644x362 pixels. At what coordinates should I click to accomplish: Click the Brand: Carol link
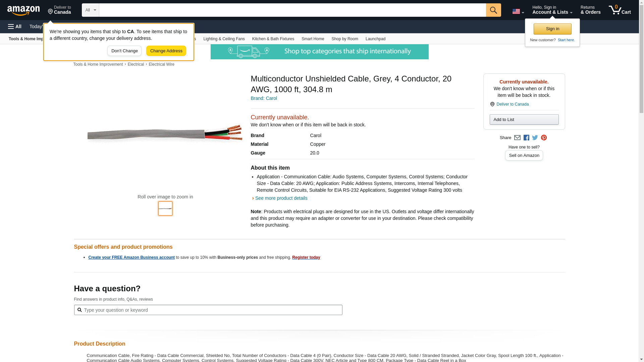(264, 98)
